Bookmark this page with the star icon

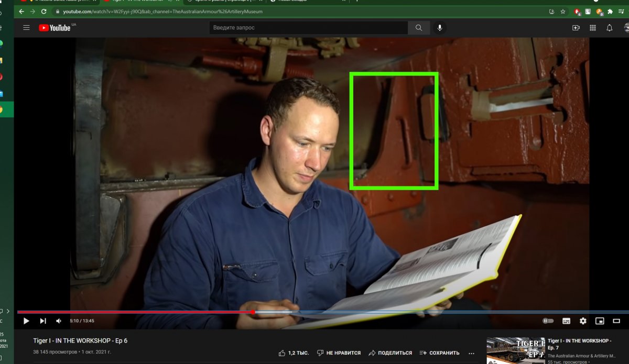[563, 12]
